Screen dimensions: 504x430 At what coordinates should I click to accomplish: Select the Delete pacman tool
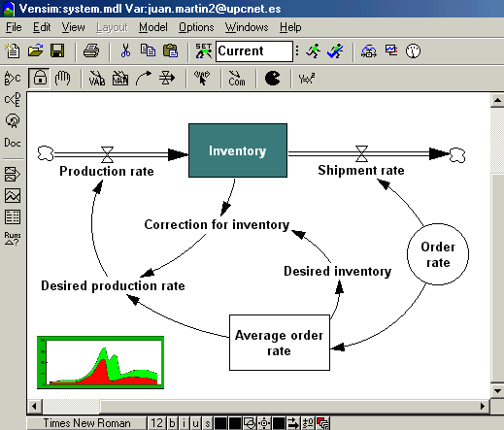click(272, 79)
